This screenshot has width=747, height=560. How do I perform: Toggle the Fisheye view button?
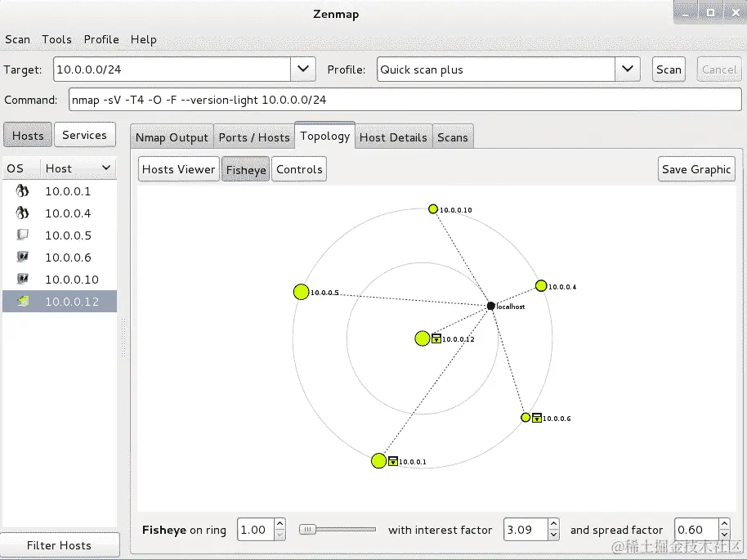(246, 169)
